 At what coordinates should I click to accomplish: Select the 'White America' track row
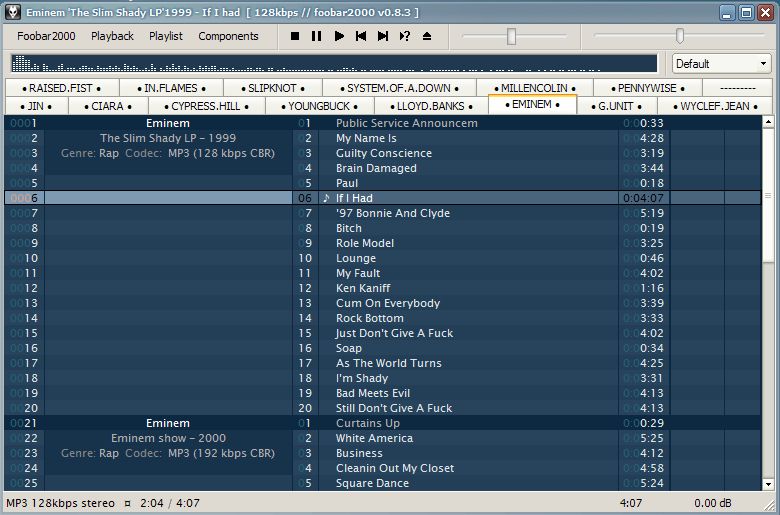click(x=374, y=438)
